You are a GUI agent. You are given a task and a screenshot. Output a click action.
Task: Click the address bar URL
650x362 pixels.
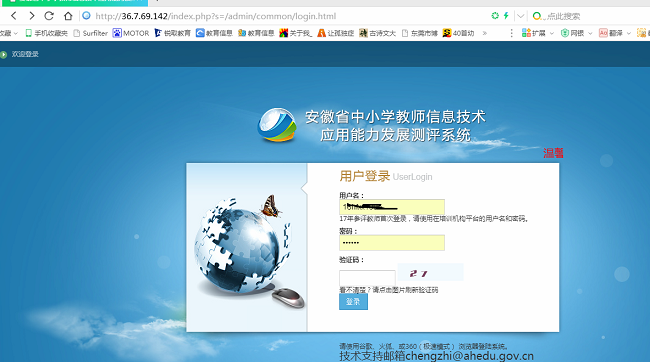click(216, 16)
